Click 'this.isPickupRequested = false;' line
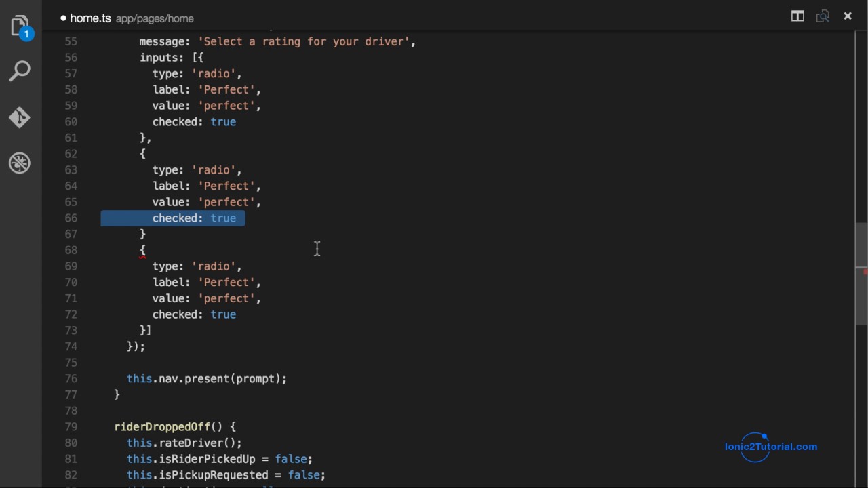This screenshot has width=868, height=488. tap(226, 475)
